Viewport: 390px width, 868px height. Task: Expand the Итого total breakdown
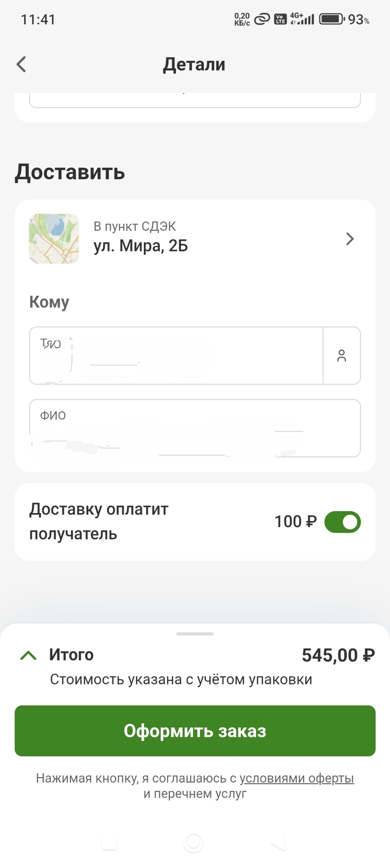click(28, 655)
